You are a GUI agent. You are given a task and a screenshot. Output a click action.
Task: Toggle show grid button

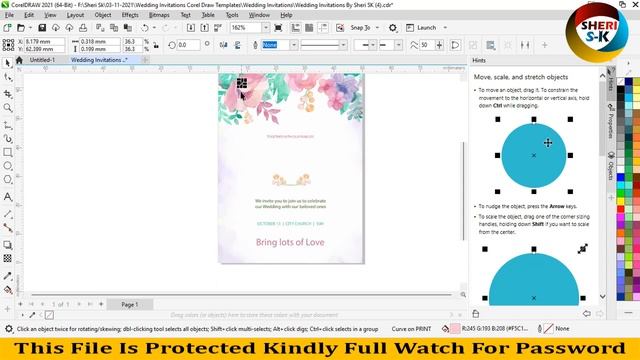(309, 28)
